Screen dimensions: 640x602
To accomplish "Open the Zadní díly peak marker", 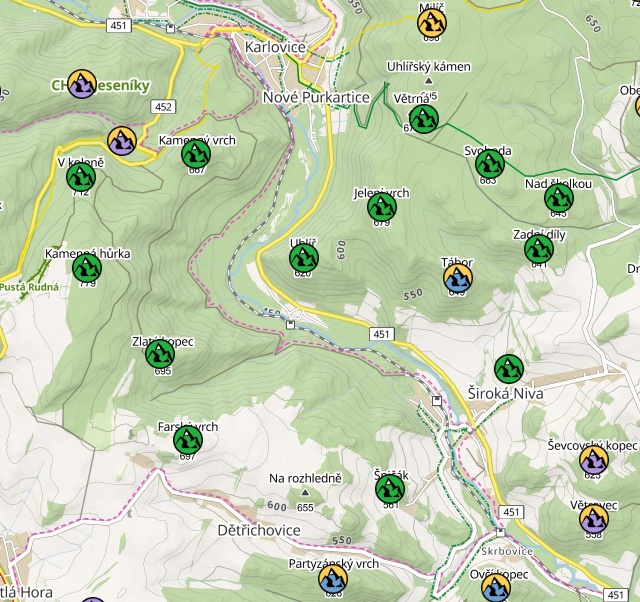I will 538,249.
